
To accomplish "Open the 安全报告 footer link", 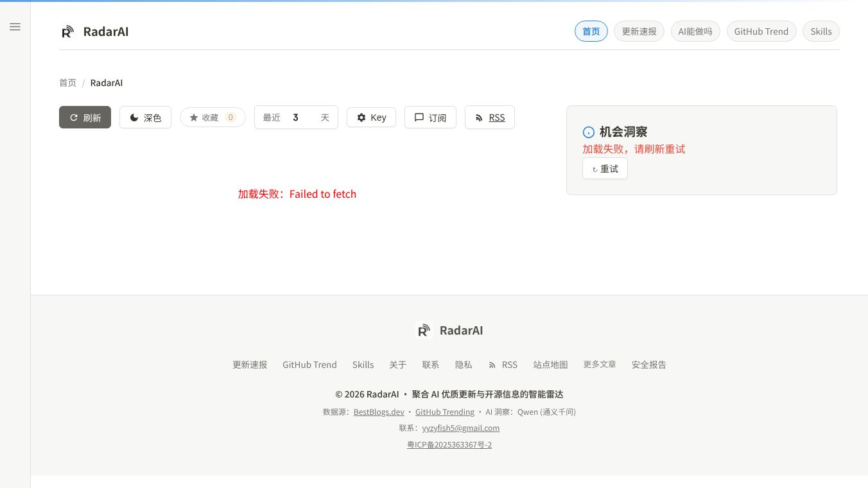I will tap(649, 365).
